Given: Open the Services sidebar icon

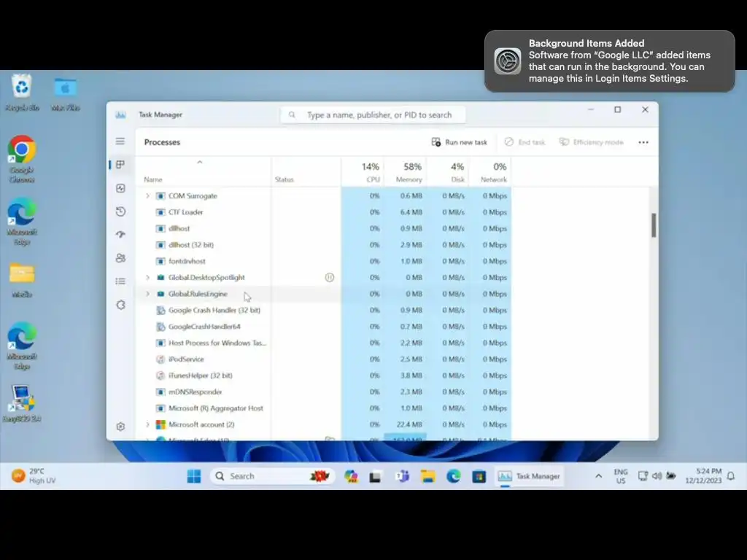Looking at the screenshot, I should [x=120, y=305].
